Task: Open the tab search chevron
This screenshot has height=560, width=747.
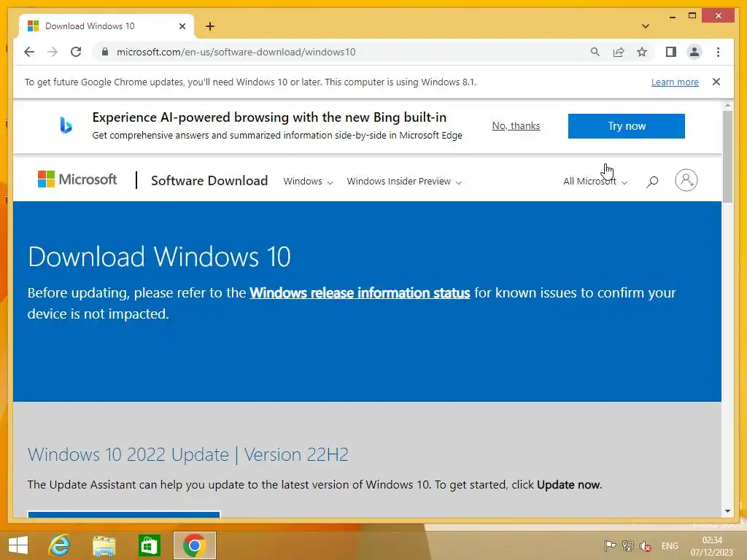Action: coord(645,26)
